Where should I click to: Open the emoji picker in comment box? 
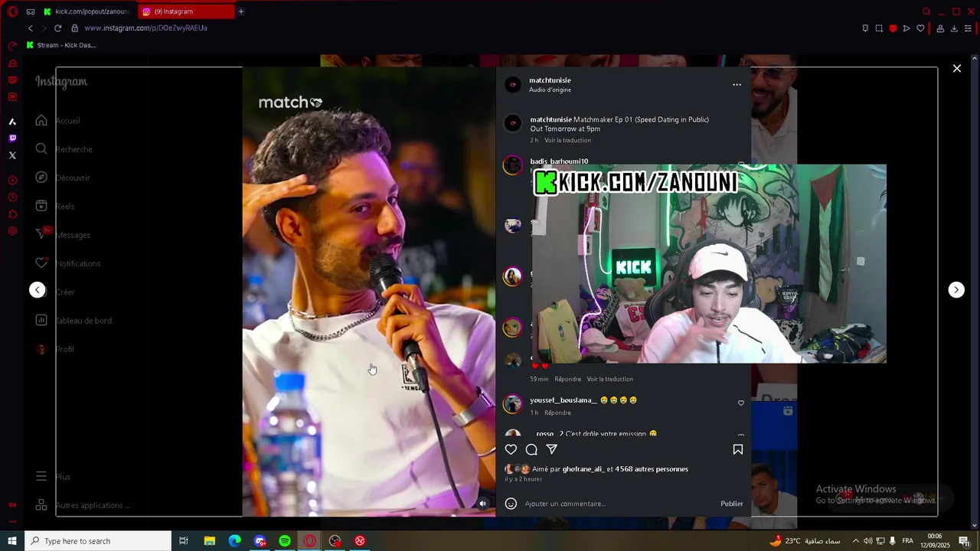tap(511, 504)
